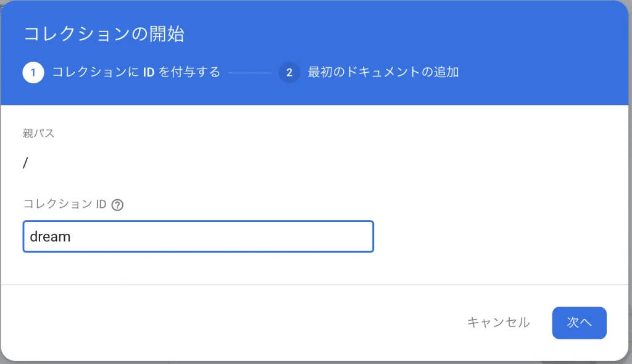The height and width of the screenshot is (364, 632).
Task: Click the slash parent path value
Action: 25,163
